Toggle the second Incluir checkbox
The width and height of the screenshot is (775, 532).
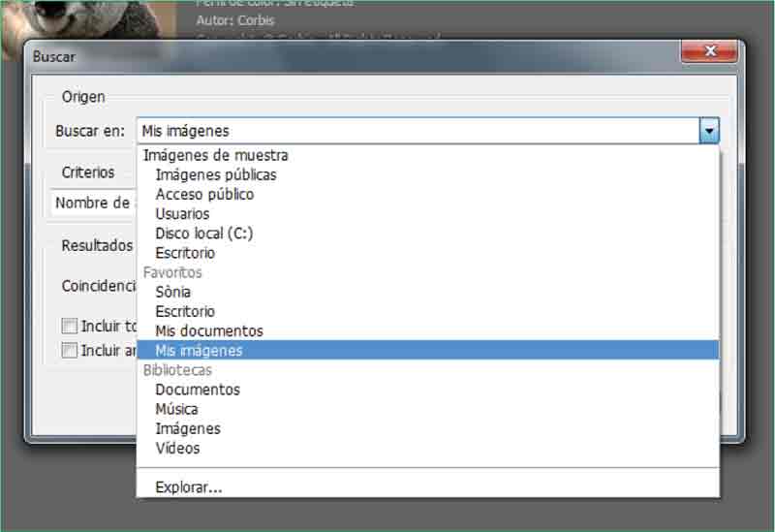70,351
